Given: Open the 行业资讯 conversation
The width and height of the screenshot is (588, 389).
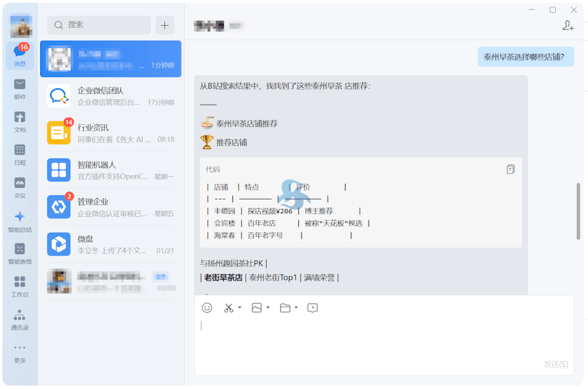Looking at the screenshot, I should click(x=110, y=133).
